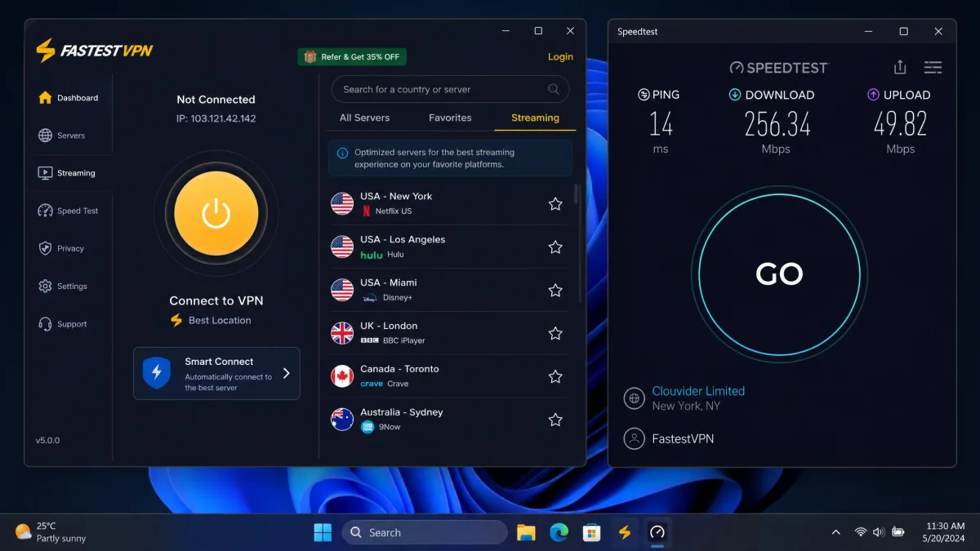
Task: Open Privacy in the FastestVPN sidebar
Action: (x=62, y=248)
